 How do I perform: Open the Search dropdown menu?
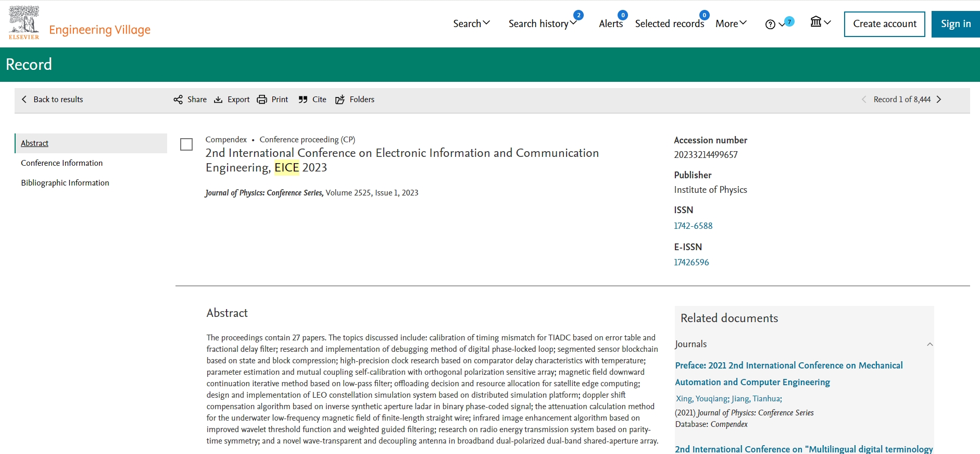click(471, 23)
